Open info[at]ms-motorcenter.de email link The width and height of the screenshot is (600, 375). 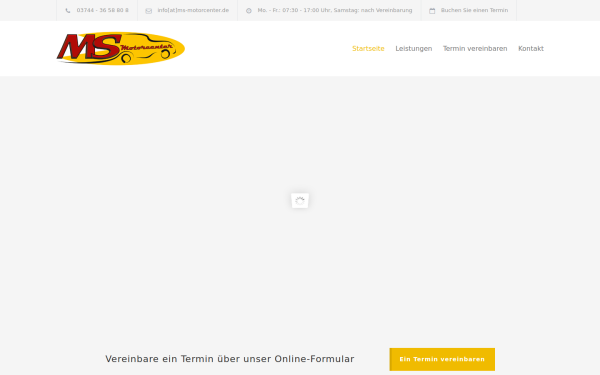click(193, 10)
